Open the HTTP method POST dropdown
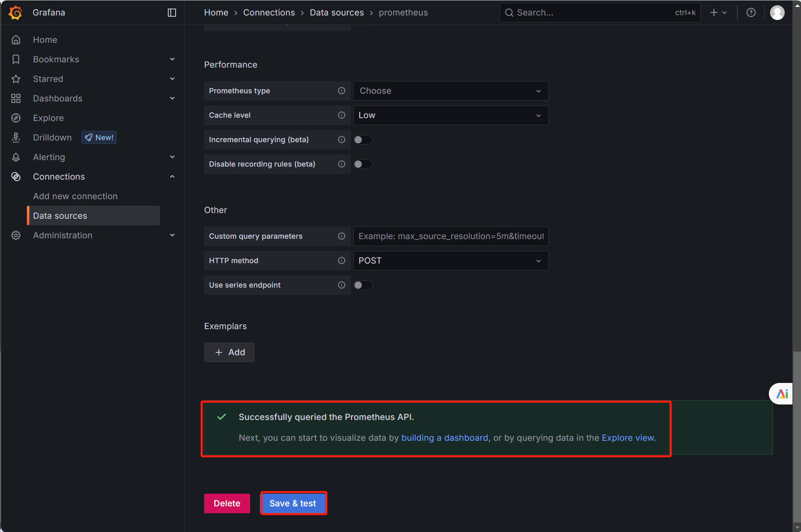 pyautogui.click(x=451, y=261)
